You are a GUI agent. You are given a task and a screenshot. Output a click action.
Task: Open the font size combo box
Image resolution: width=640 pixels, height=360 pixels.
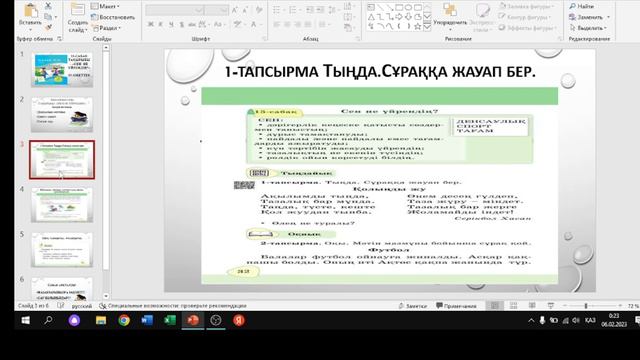pos(216,10)
